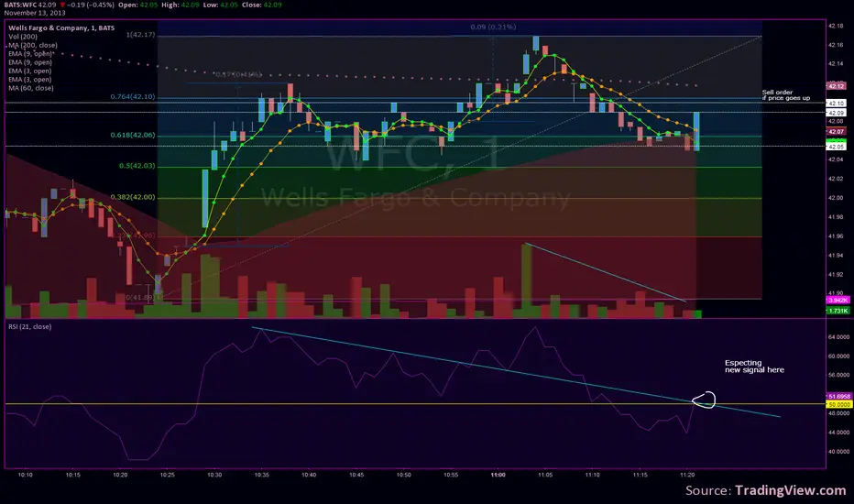Click the 10:50 time axis label
This screenshot has width=854, height=504.
(x=403, y=475)
